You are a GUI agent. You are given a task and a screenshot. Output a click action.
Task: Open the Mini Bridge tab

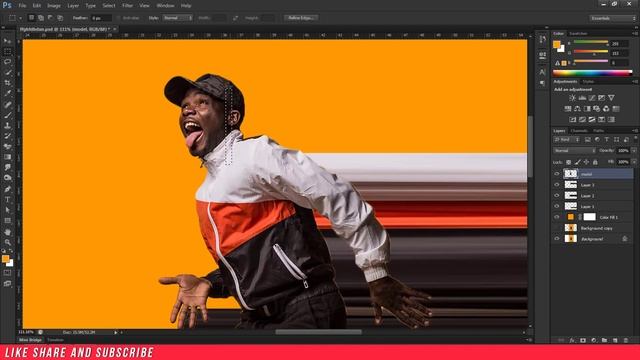[30, 340]
